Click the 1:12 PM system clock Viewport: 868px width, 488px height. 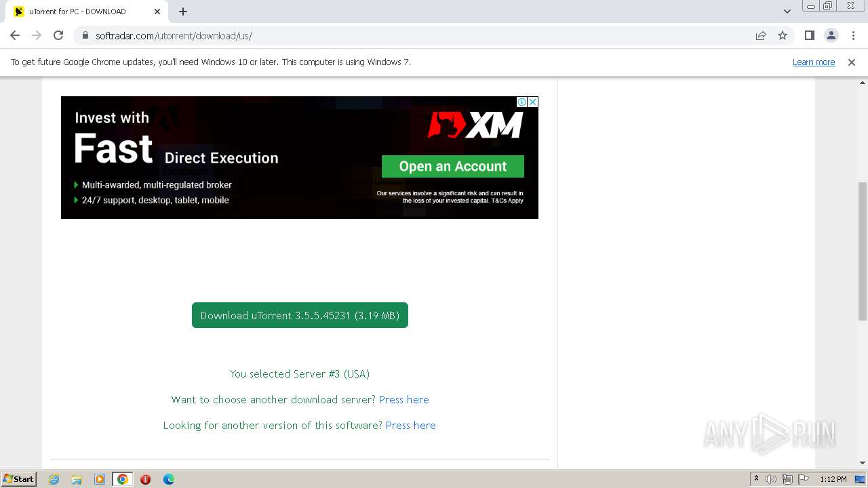pos(833,479)
